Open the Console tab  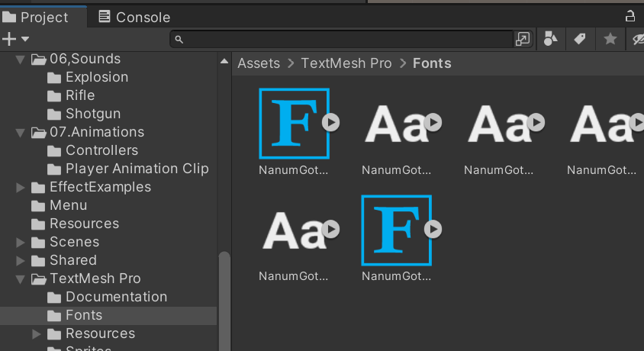click(x=134, y=18)
